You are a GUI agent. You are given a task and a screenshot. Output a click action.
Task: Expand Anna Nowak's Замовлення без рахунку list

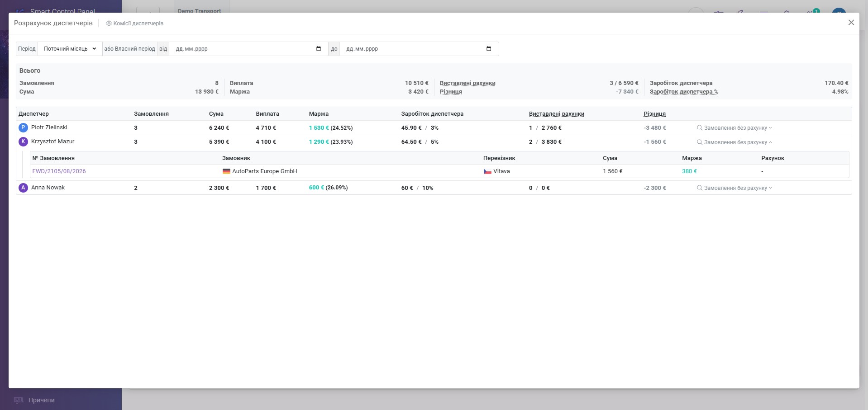tap(734, 188)
